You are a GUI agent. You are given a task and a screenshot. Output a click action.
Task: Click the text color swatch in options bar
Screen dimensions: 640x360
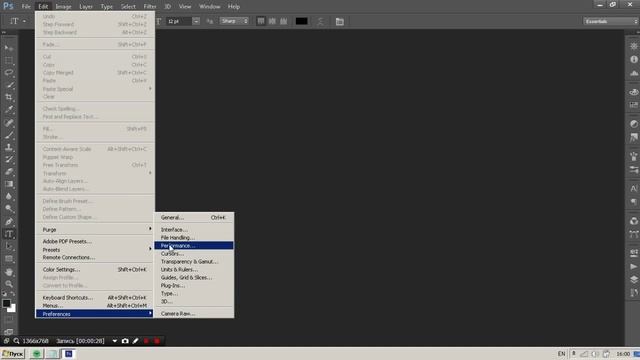pyautogui.click(x=302, y=21)
